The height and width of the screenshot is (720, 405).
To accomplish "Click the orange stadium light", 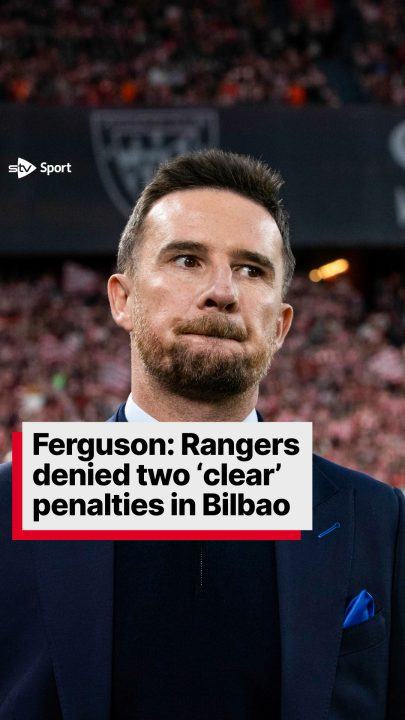I will (329, 270).
